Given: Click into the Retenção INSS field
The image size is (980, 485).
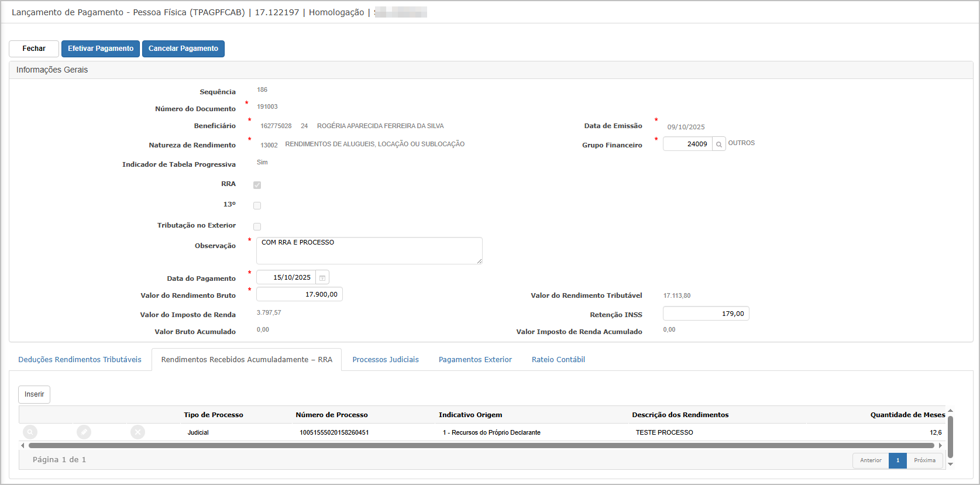Looking at the screenshot, I should (x=706, y=314).
